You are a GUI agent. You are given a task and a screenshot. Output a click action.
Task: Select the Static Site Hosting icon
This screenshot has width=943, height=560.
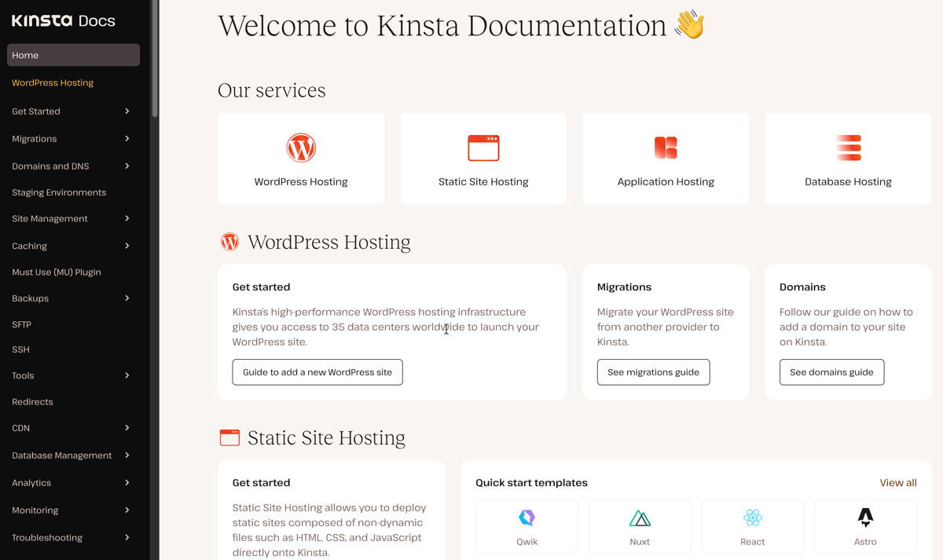483,147
